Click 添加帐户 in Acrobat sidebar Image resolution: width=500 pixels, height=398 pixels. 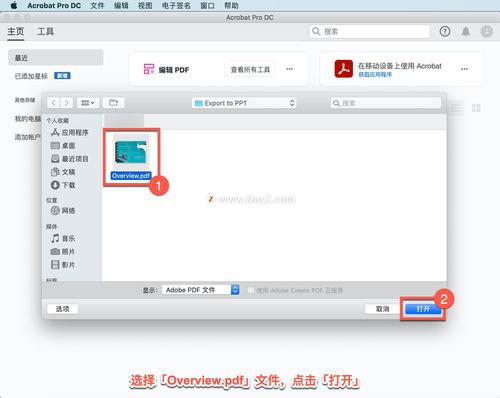[28, 137]
